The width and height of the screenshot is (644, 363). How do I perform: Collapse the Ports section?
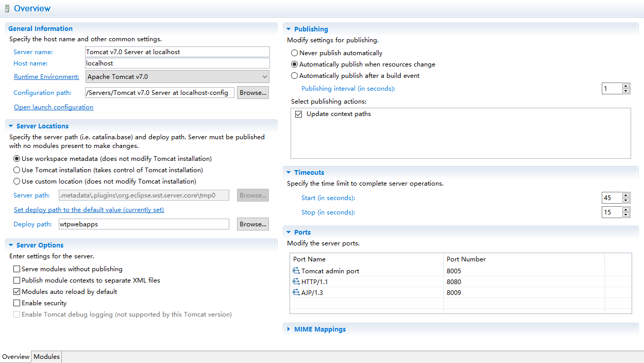289,233
